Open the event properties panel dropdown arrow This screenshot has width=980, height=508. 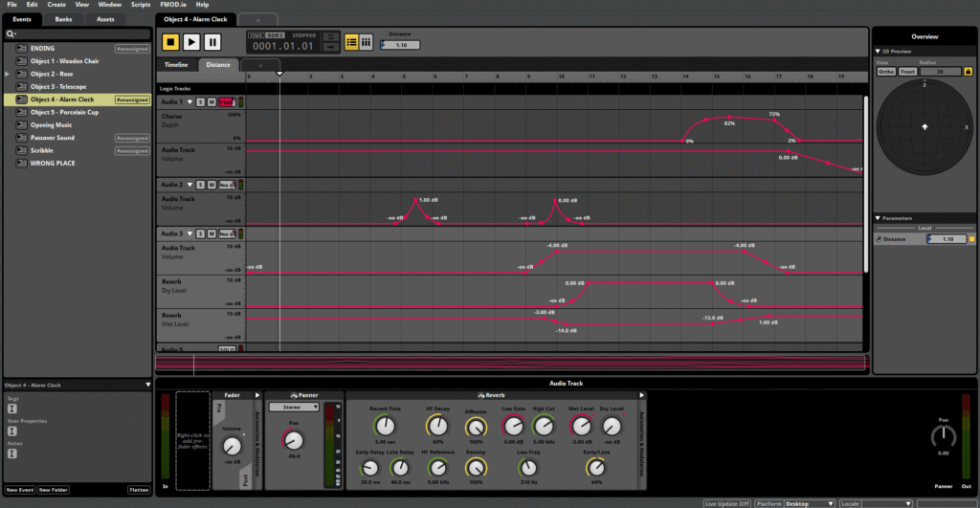coord(148,385)
